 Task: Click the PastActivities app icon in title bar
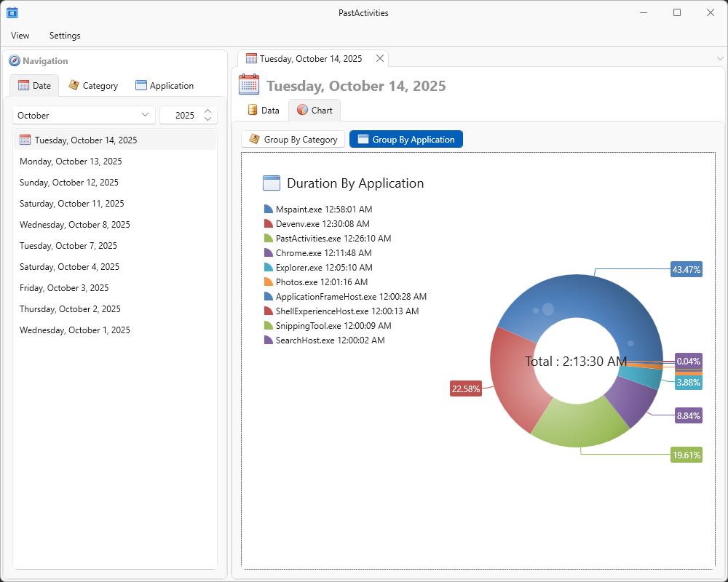(x=12, y=12)
